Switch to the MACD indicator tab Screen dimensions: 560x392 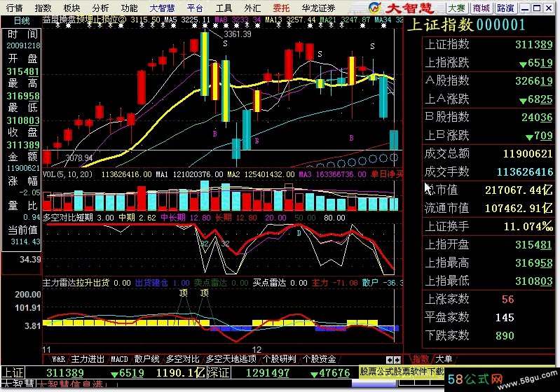coord(119,359)
